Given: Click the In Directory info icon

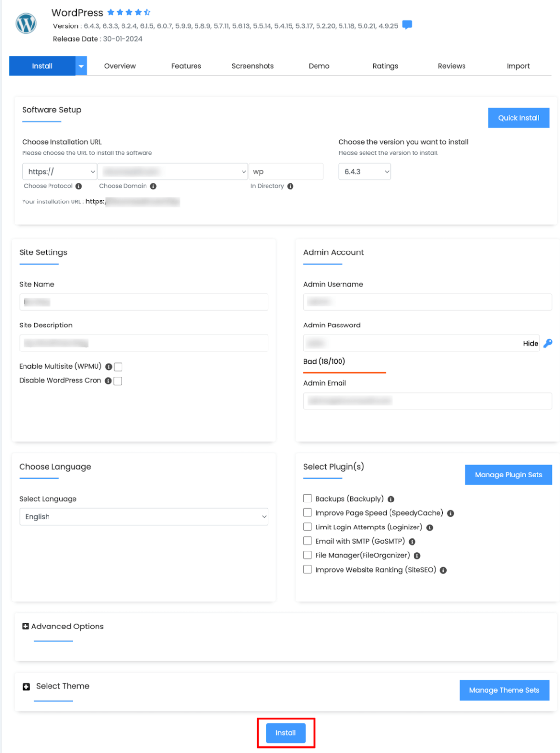Looking at the screenshot, I should point(291,186).
